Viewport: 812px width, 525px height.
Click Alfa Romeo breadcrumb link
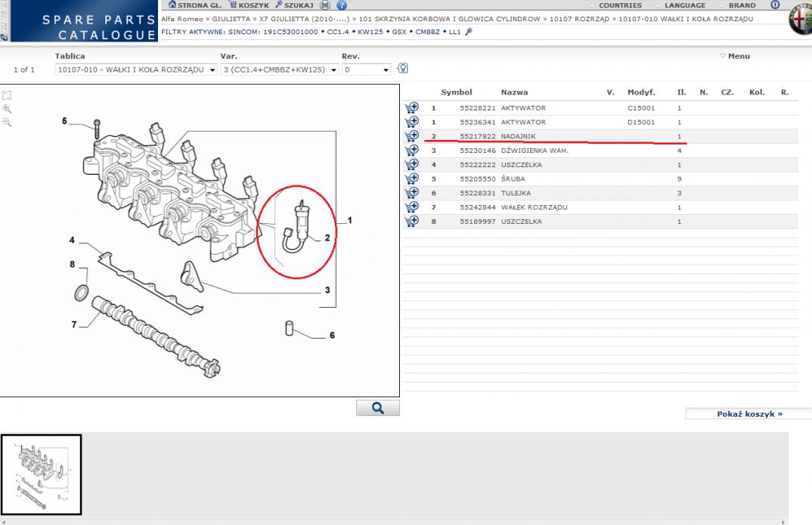click(181, 19)
